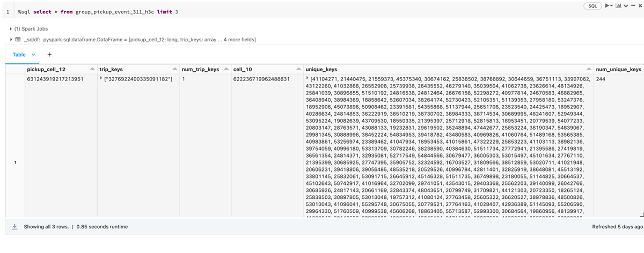Sort the num_trip_keys column
Viewport: 644px width, 253px height.
pos(224,70)
